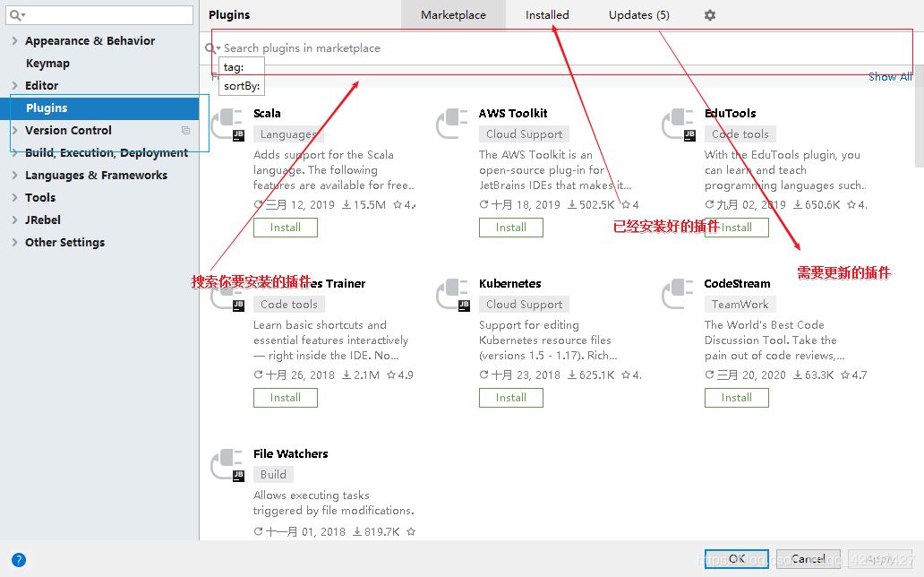Click the marketplace search magnifier icon
The image size is (924, 577).
click(x=212, y=48)
